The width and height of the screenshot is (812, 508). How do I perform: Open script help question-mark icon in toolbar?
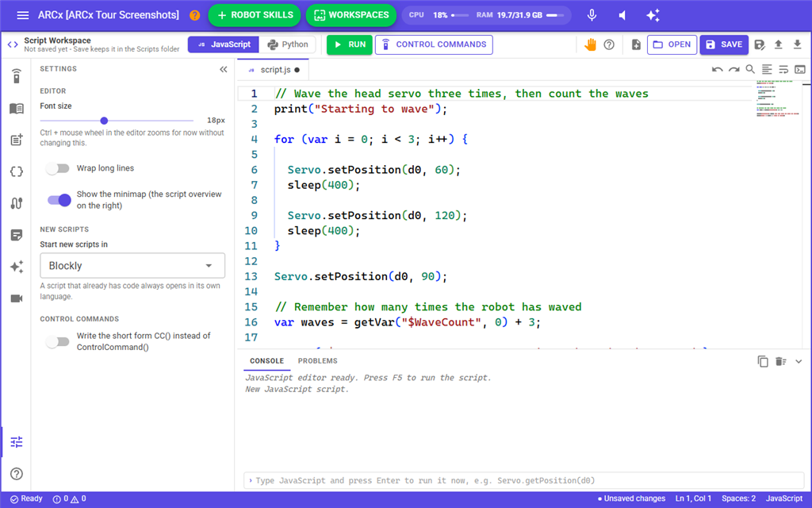point(609,44)
